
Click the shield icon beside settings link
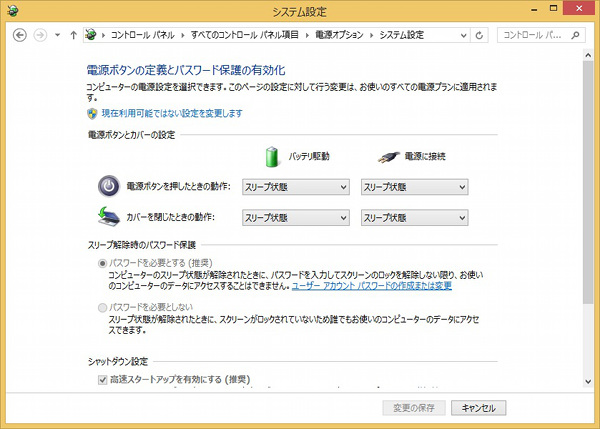[x=92, y=114]
